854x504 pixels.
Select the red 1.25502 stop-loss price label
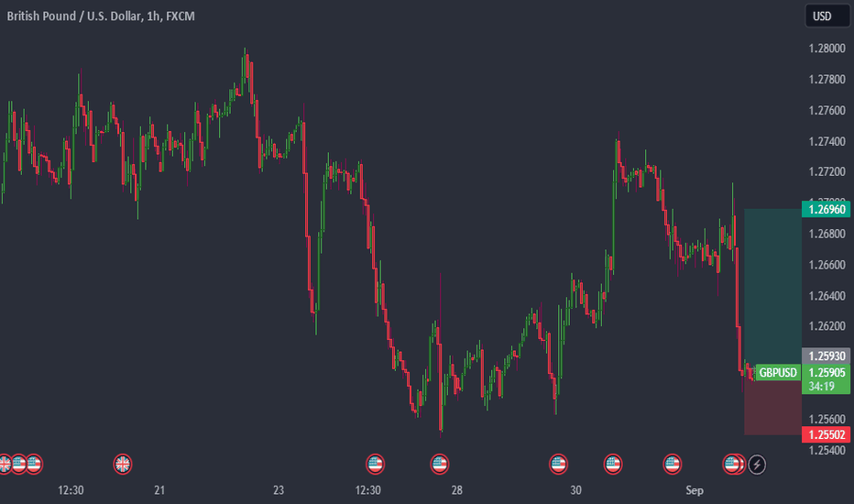pyautogui.click(x=826, y=434)
